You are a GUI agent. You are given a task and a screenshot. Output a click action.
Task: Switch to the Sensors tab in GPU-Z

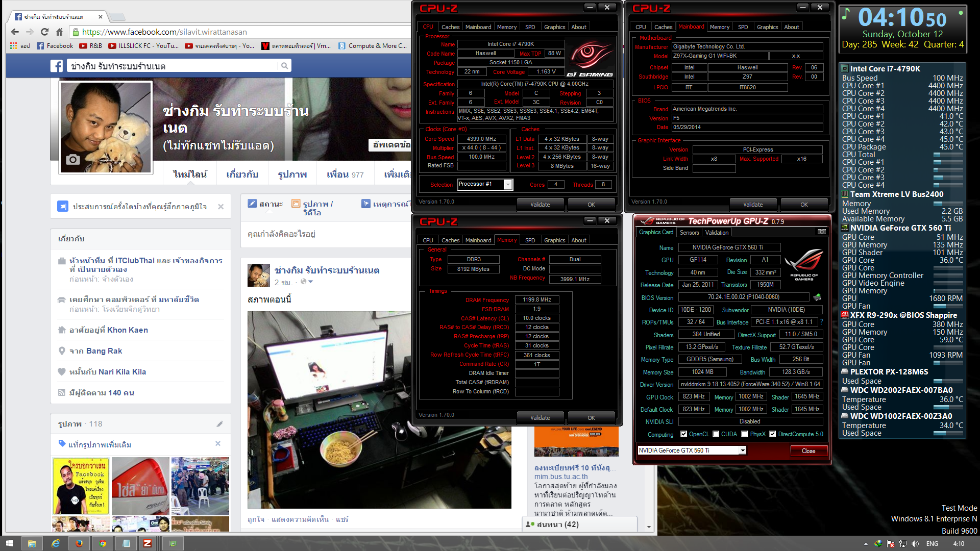(689, 233)
